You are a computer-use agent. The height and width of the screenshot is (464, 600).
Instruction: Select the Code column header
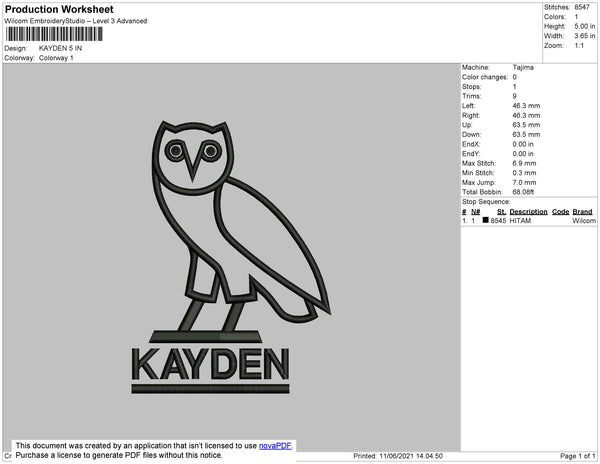561,212
